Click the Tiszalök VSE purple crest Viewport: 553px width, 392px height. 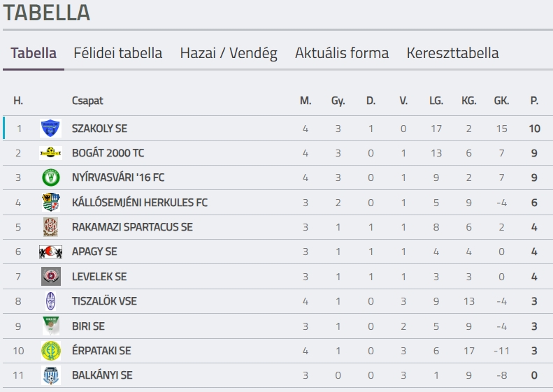(50, 301)
